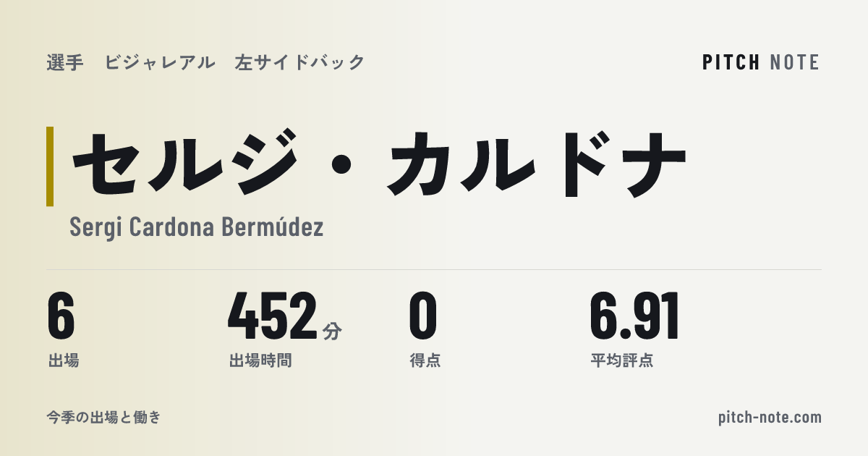Click the 出場時間 stat label
Screen dimensions: 868x456
(x=260, y=360)
